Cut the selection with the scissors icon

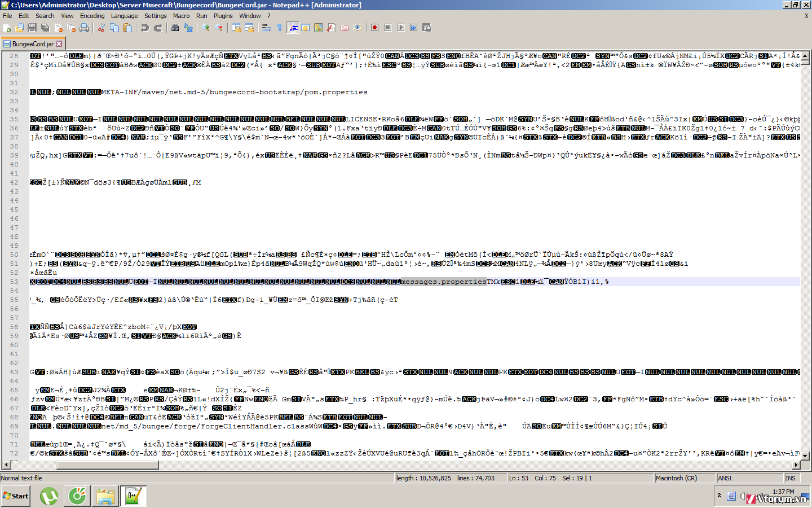[101, 28]
